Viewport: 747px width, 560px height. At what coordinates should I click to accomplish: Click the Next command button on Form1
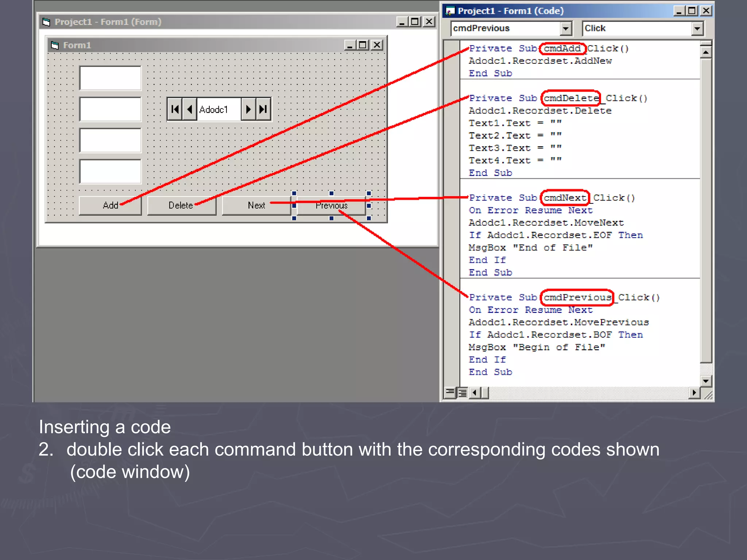coord(256,206)
